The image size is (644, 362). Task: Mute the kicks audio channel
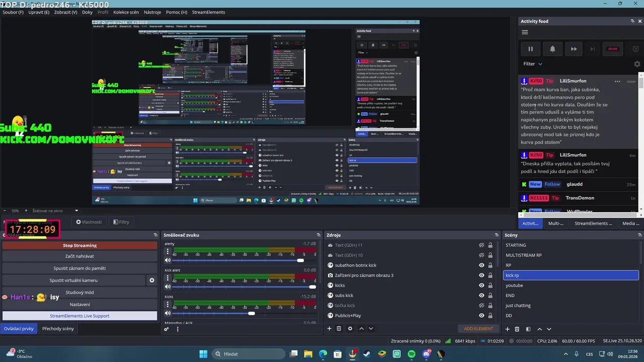[168, 313]
